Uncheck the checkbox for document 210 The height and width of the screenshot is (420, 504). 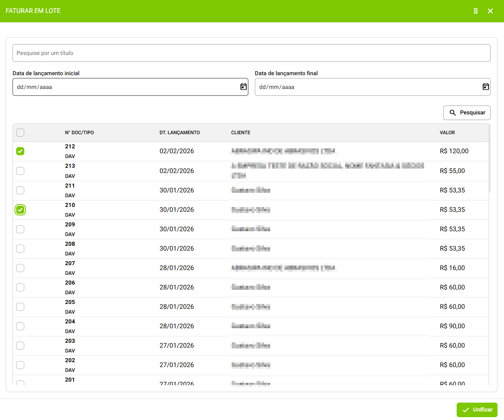(x=20, y=210)
